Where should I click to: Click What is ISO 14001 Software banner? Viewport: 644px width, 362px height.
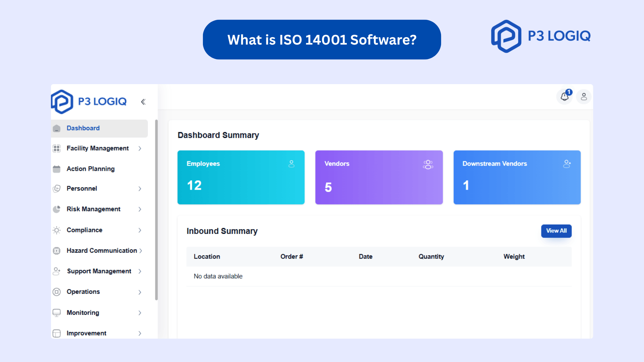pyautogui.click(x=322, y=40)
